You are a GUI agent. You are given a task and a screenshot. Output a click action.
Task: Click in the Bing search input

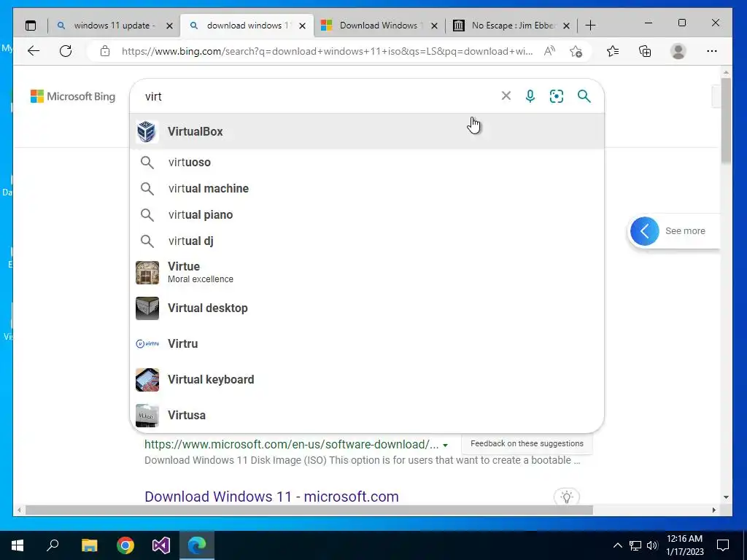coord(320,96)
